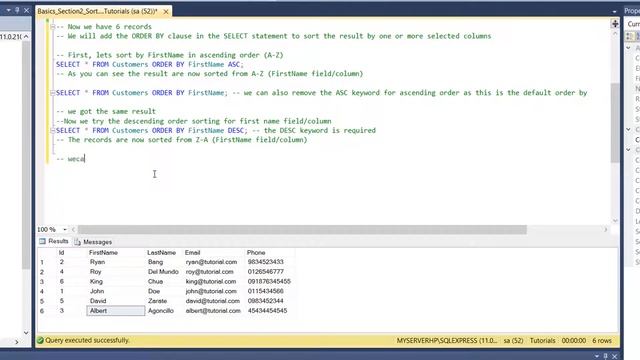Click the left panel scroll-right arrow
The image size is (640, 360).
[x=17, y=342]
